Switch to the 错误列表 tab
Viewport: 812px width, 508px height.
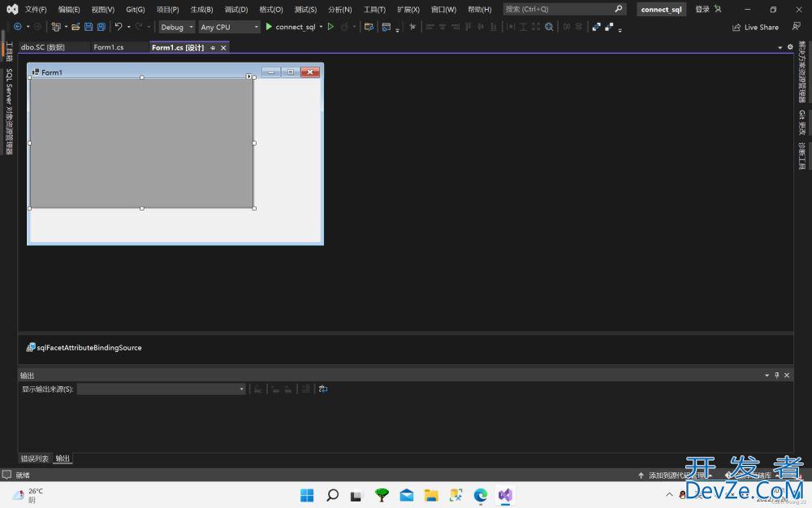pos(34,458)
